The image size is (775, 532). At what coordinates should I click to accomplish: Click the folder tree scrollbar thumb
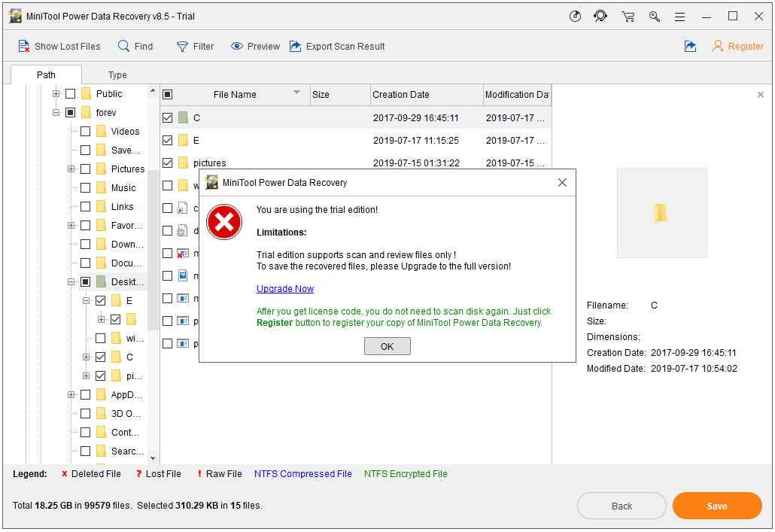(x=153, y=250)
